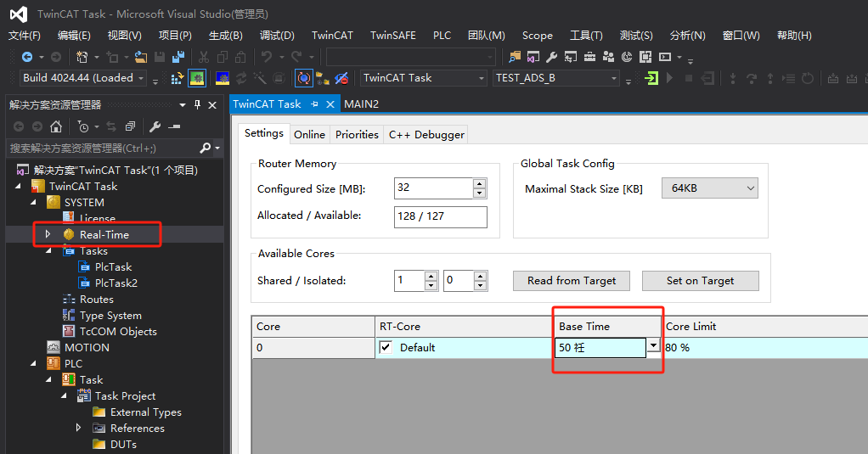Switch to the C++ Debugger tab
This screenshot has height=454, width=868.
click(x=426, y=134)
